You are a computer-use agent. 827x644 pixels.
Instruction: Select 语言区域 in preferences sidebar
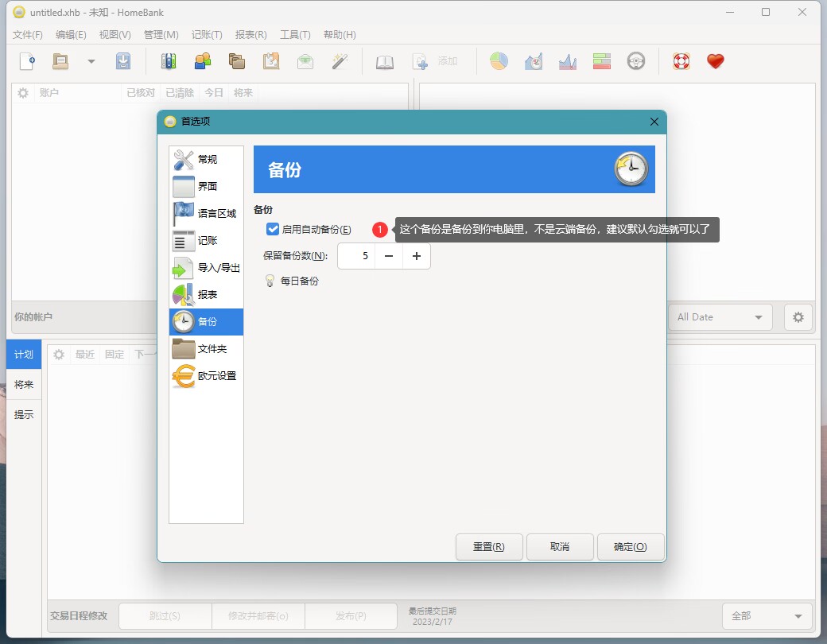206,213
